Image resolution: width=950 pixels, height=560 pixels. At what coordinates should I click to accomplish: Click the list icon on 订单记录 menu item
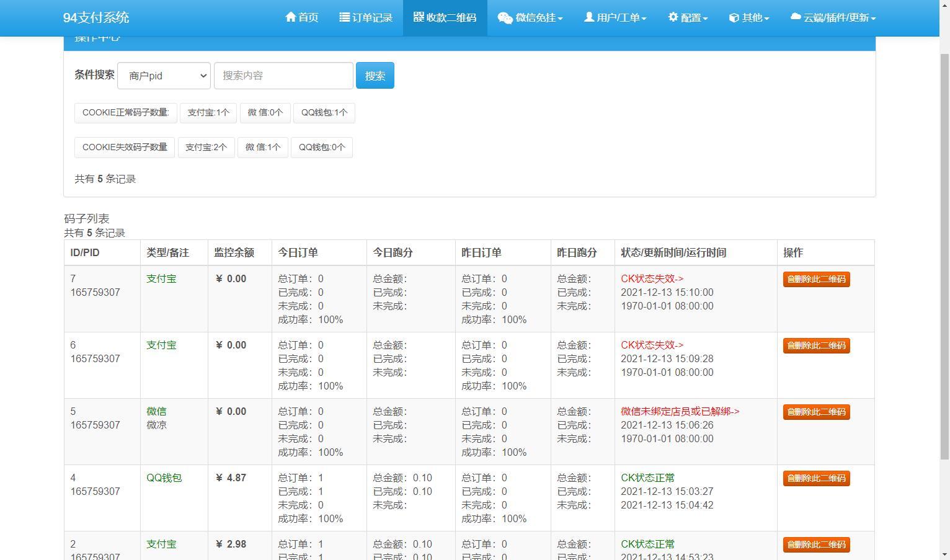pos(344,17)
